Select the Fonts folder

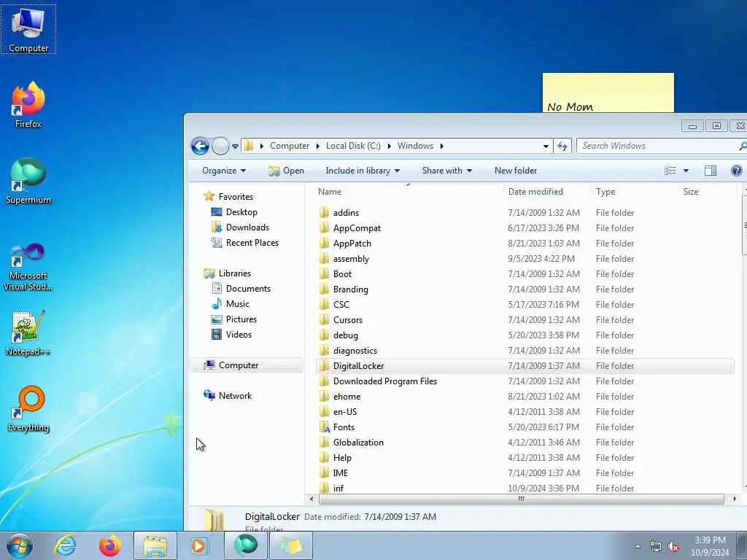(524, 427)
